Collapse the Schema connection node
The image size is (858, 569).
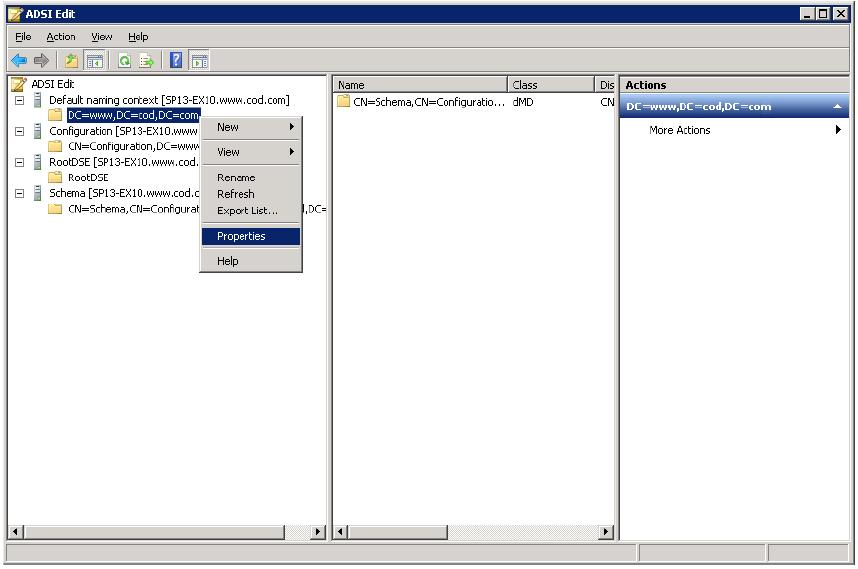[20, 194]
